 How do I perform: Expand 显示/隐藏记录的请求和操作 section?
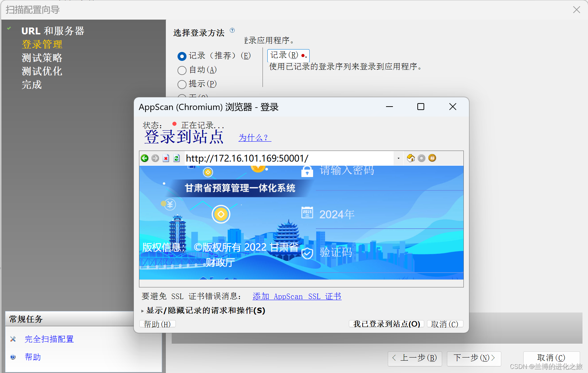[x=204, y=310]
